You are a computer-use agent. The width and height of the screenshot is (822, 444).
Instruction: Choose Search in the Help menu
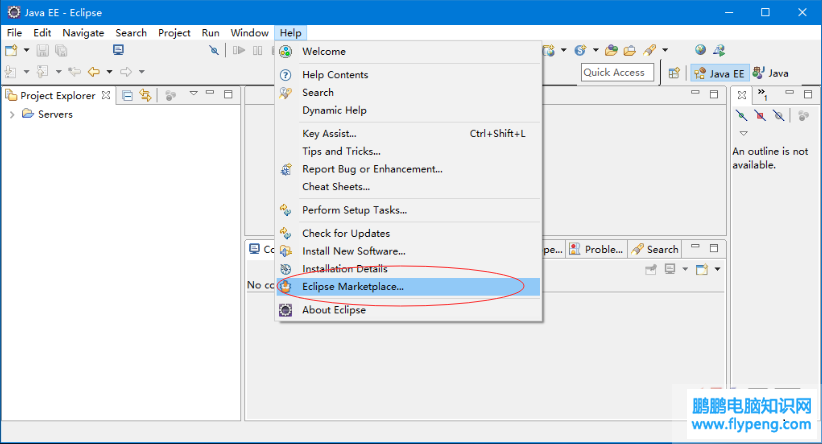pyautogui.click(x=408, y=92)
